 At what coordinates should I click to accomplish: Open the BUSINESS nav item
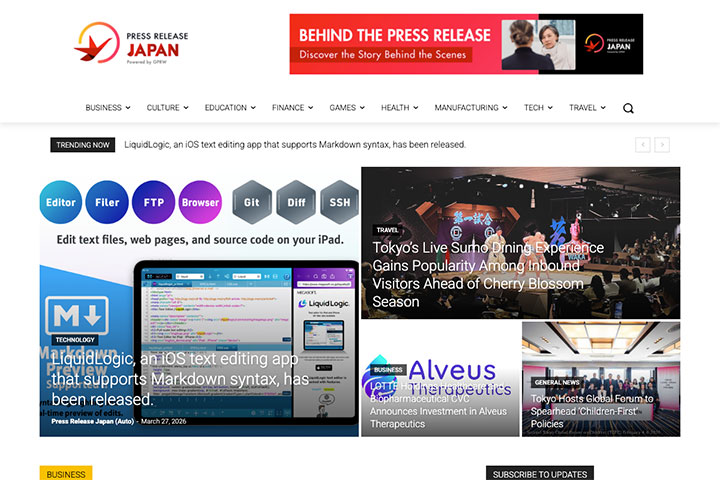coord(103,107)
